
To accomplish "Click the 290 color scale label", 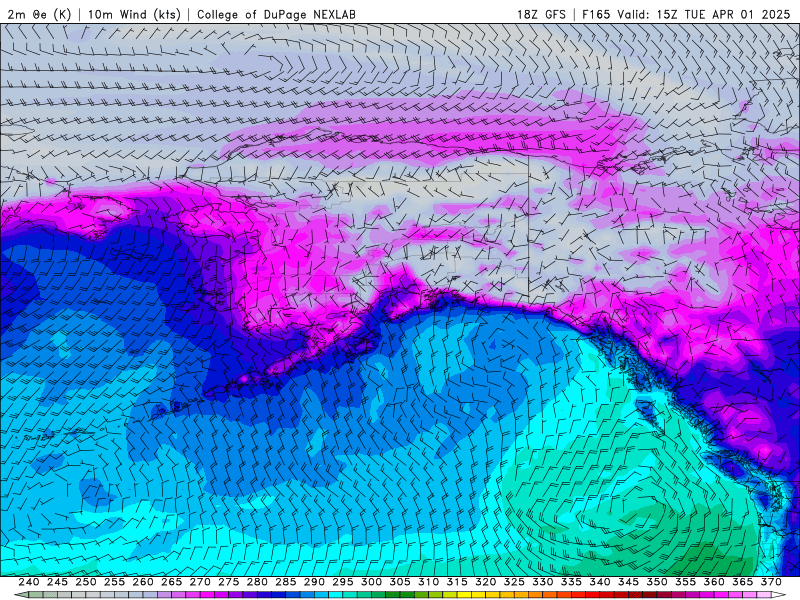I will (x=314, y=582).
